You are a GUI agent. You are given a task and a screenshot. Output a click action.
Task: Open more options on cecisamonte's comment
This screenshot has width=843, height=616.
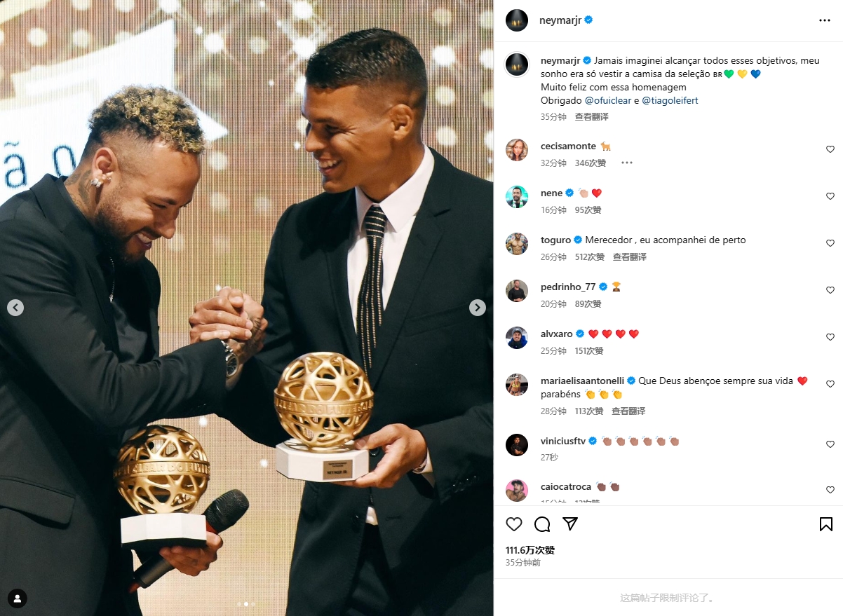pos(627,163)
